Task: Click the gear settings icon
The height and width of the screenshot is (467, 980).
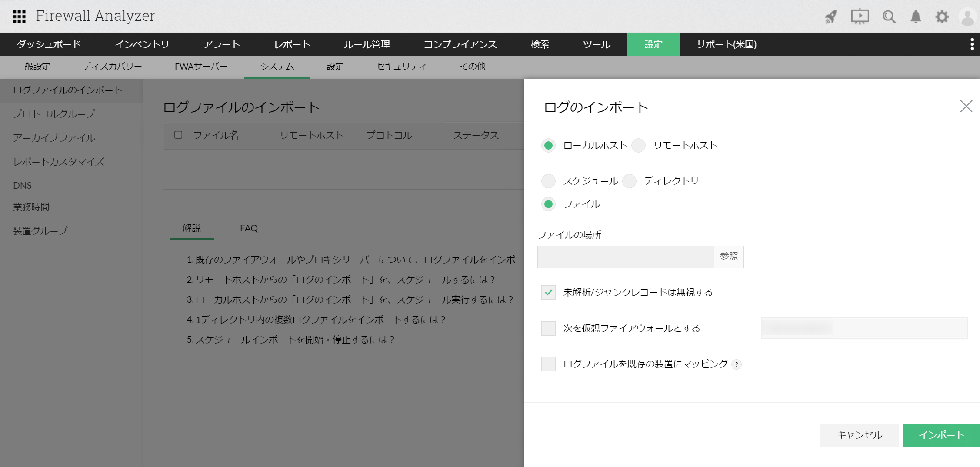Action: [x=942, y=17]
